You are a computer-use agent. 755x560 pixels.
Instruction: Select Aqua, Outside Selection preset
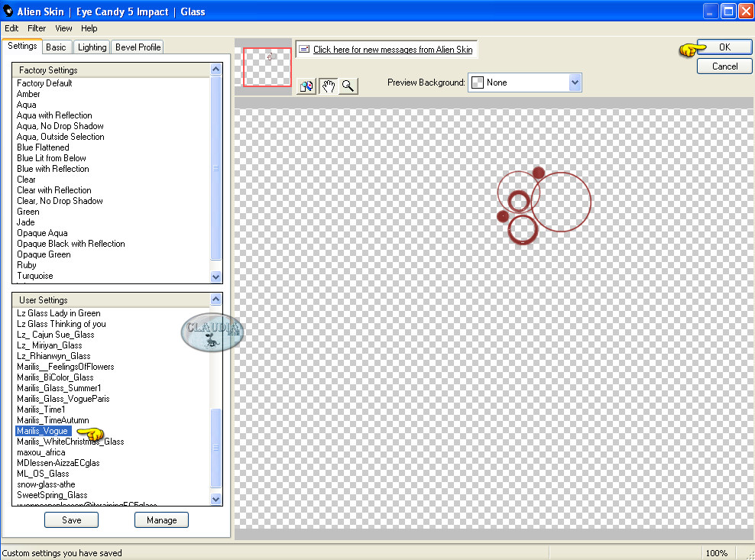(60, 137)
